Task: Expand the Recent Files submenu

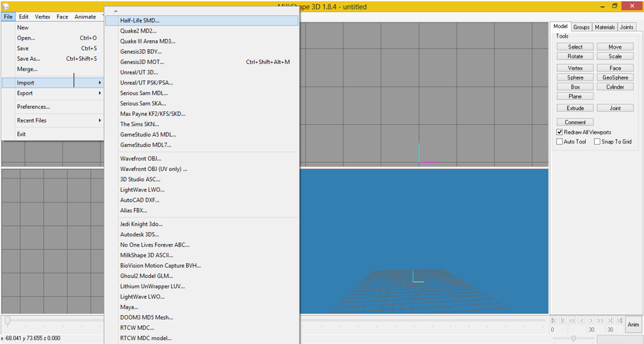Action: coord(52,120)
